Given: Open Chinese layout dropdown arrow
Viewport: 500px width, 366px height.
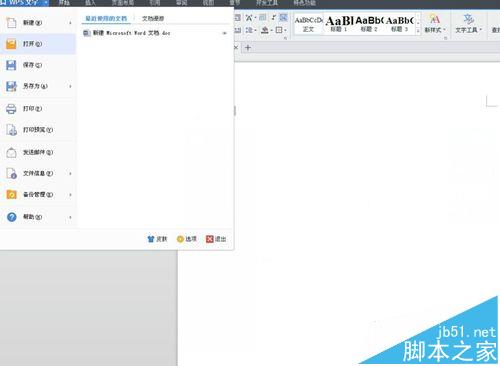Looking at the screenshot, I should point(255,18).
